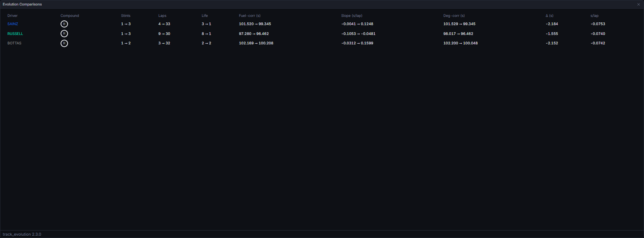Click BOTTAS stints value 1 → 2
Screen dimensions: 644x238
(126, 43)
